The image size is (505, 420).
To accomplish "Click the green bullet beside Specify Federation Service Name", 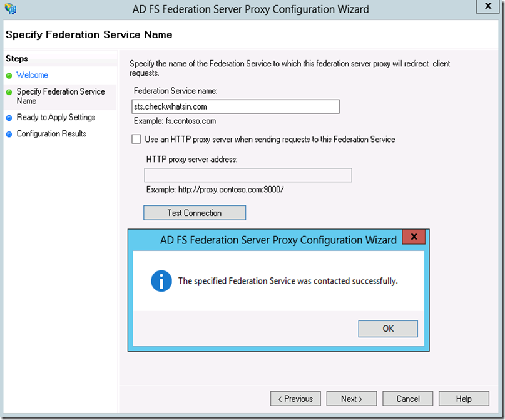I will pyautogui.click(x=9, y=92).
